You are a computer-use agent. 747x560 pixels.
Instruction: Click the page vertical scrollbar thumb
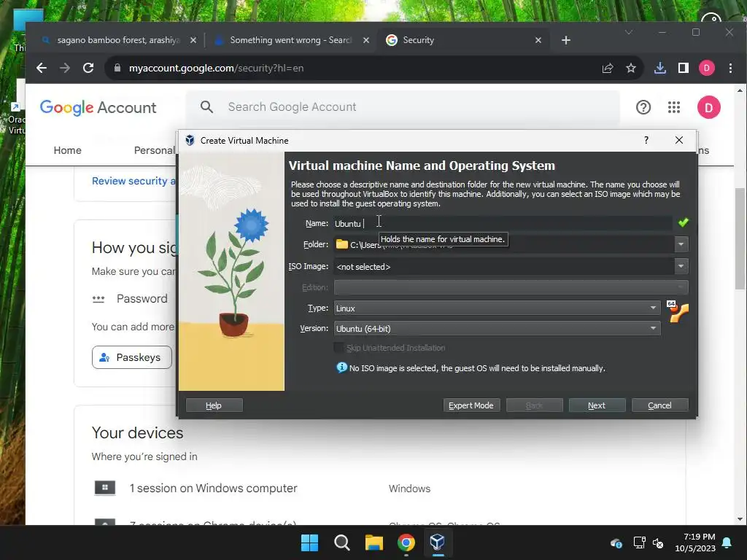(740, 238)
